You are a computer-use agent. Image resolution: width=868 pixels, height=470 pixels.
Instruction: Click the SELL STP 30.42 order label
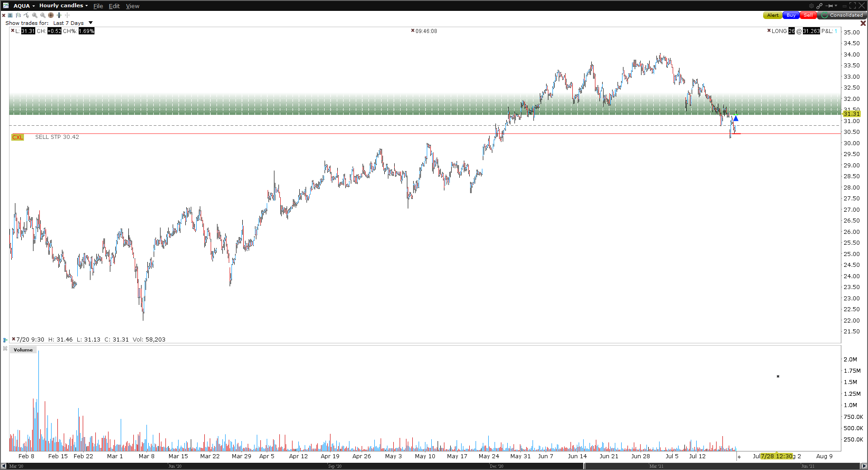57,137
